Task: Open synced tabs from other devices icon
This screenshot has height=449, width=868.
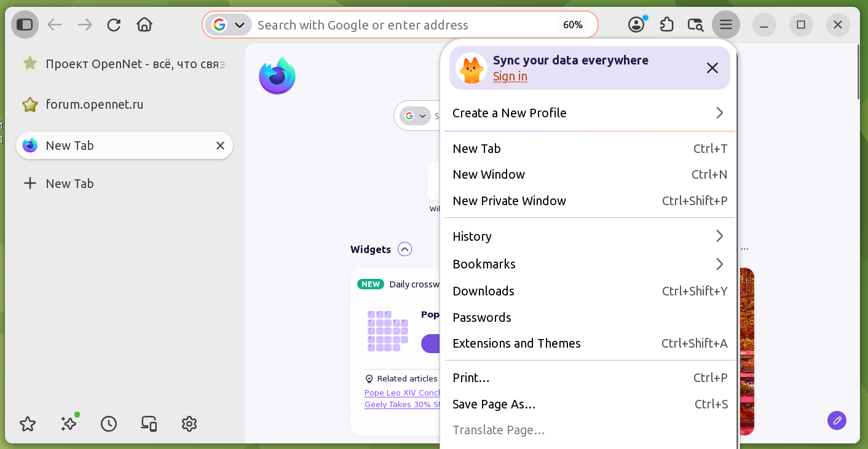Action: click(x=149, y=424)
